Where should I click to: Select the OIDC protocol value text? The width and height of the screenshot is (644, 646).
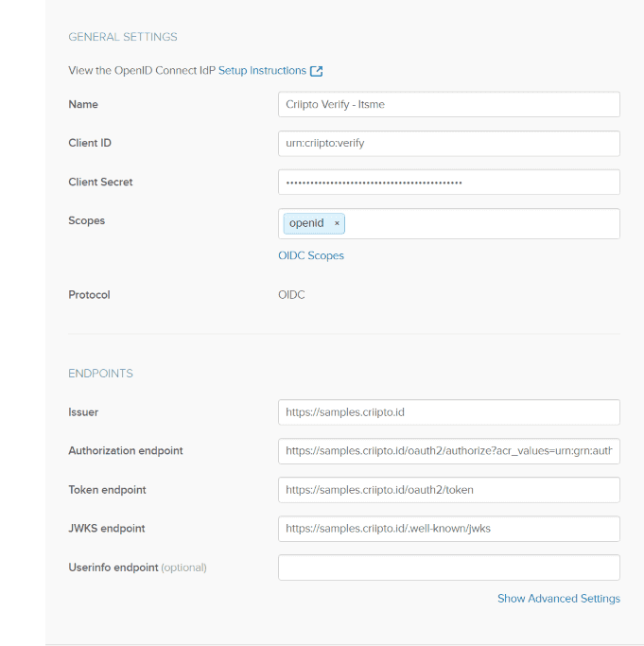click(x=291, y=294)
